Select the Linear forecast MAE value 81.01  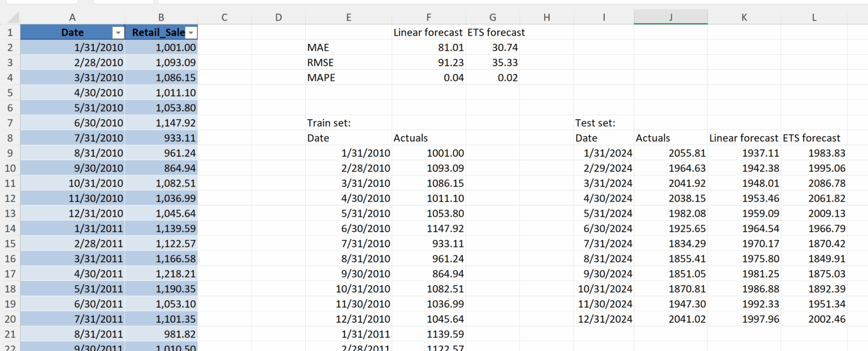coord(450,48)
